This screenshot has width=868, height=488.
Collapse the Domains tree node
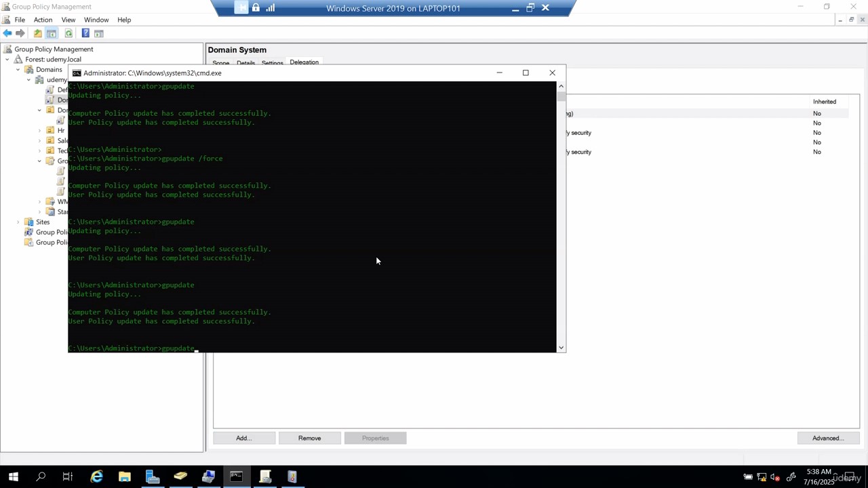(18, 70)
